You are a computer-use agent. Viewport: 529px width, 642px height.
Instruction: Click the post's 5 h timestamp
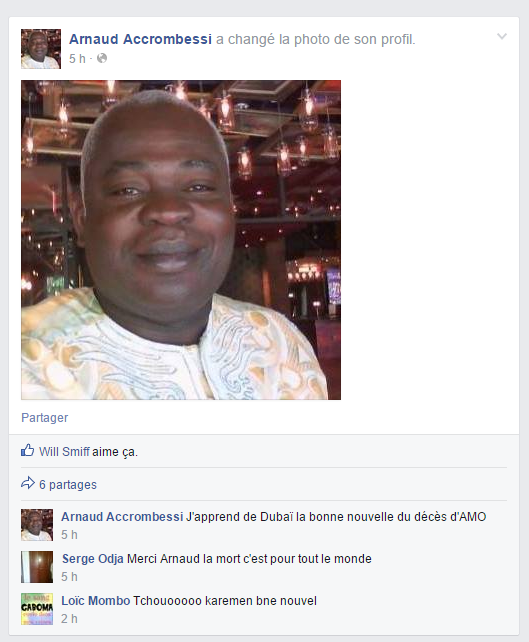tap(77, 59)
